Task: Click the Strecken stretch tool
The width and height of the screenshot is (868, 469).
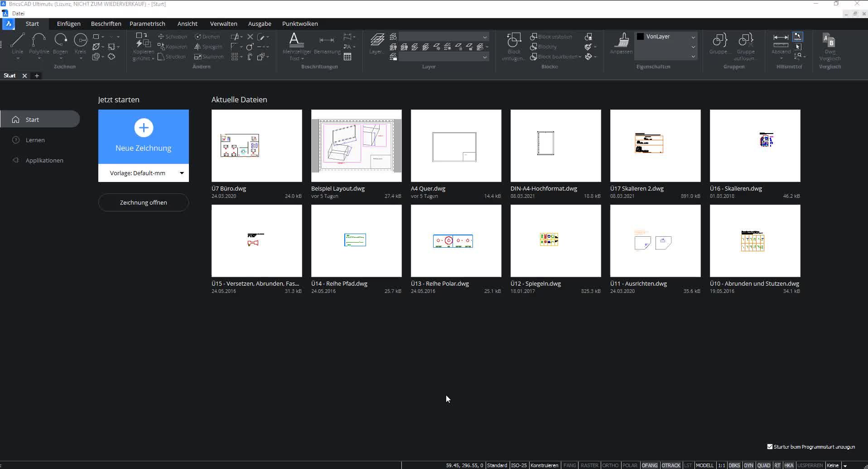Action: 172,57
